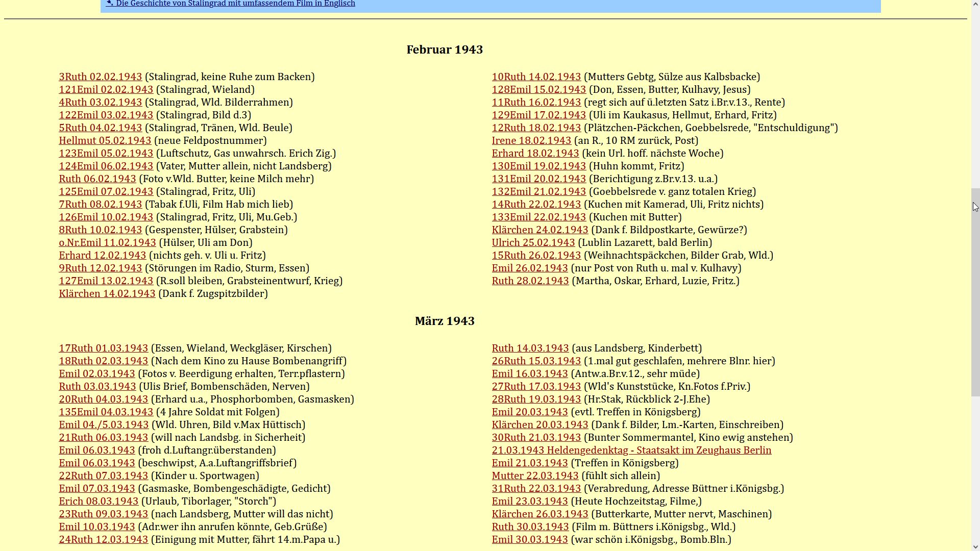Open Emil 30.03.1943 Königsberg letter
Image resolution: width=980 pixels, height=551 pixels.
click(529, 539)
